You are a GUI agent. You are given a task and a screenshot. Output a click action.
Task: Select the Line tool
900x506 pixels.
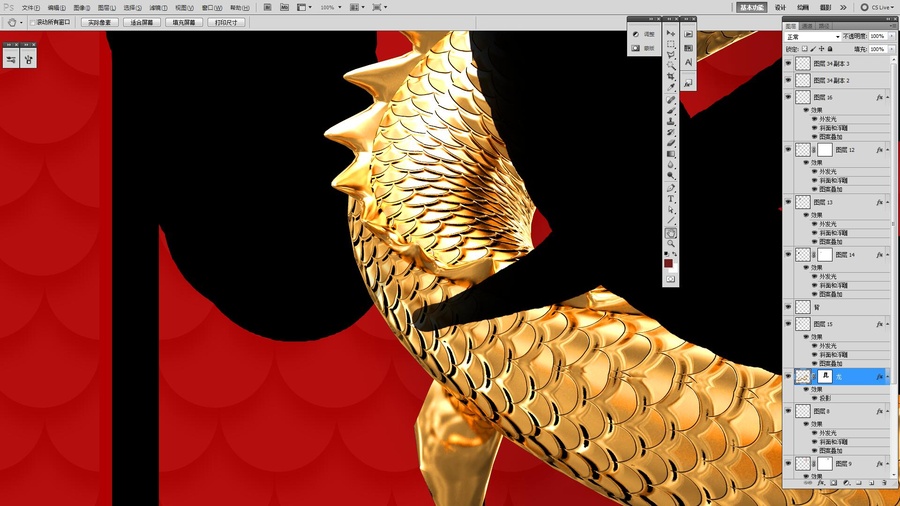coord(670,221)
